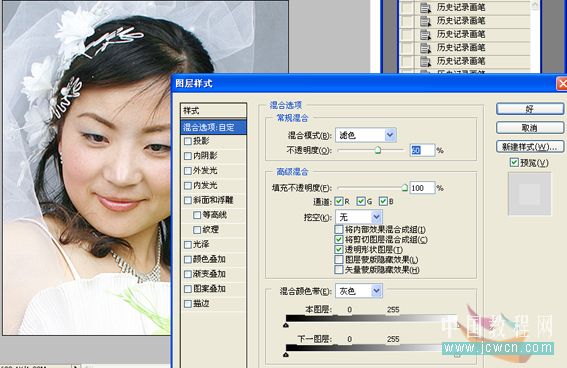This screenshot has height=368, width=567.
Task: Click the 不透明度 percent field
Action: 422,150
